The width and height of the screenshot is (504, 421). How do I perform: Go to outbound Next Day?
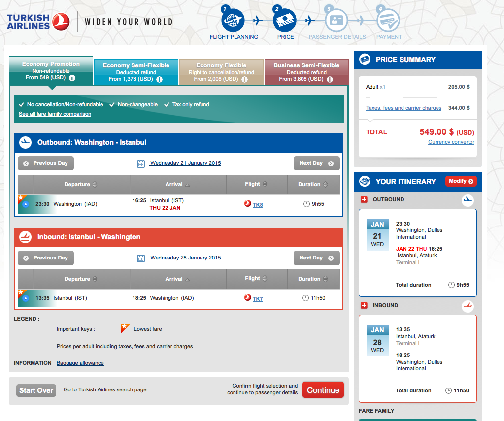[x=317, y=163]
